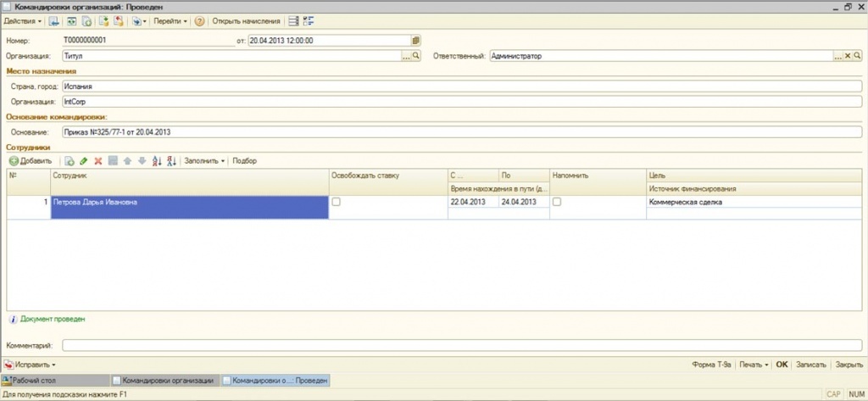Click the help question mark icon

(x=199, y=20)
